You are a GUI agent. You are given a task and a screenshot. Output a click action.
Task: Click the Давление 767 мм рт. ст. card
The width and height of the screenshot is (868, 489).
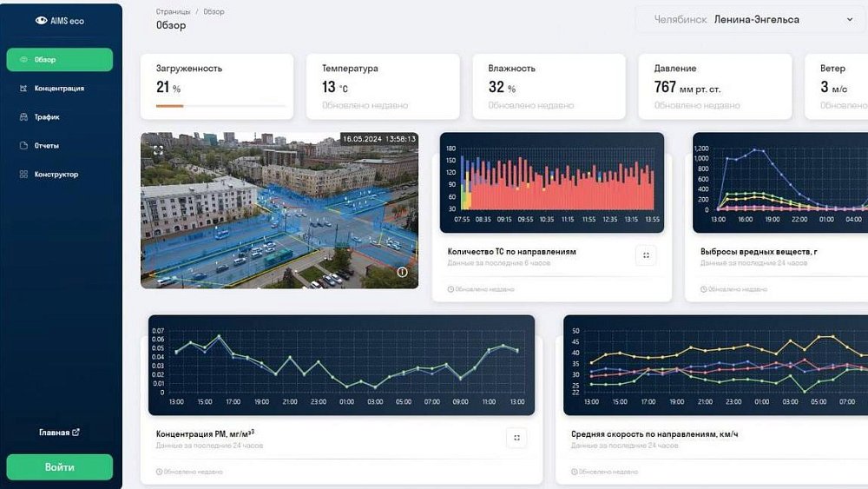tap(715, 86)
